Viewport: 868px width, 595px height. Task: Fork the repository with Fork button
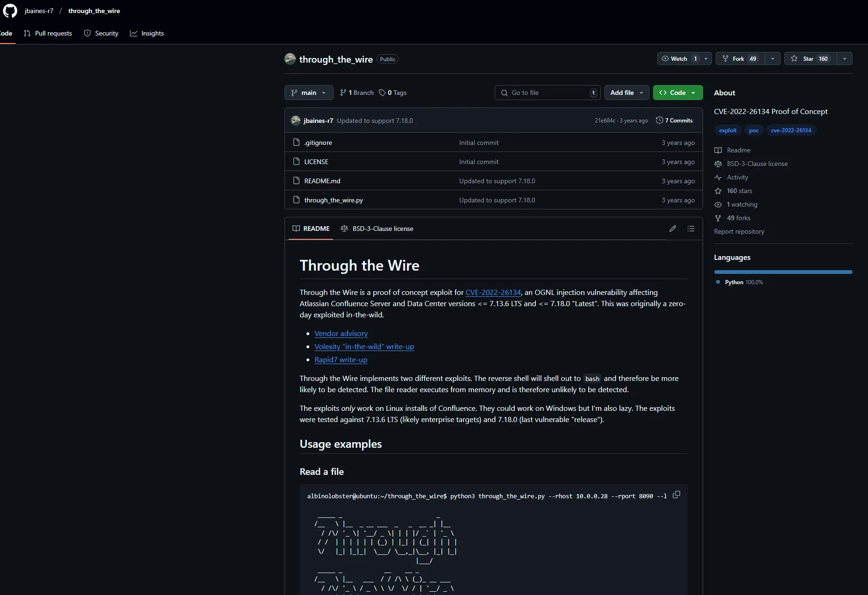740,58
